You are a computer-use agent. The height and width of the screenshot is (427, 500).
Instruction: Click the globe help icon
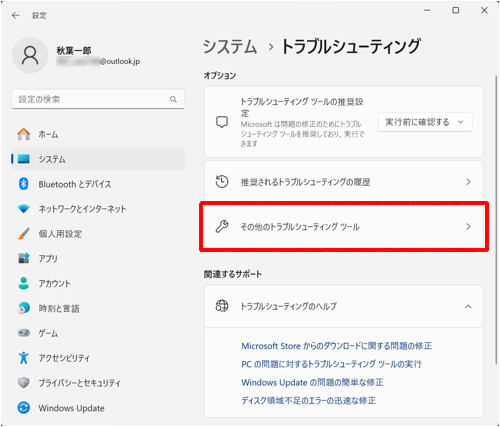222,306
